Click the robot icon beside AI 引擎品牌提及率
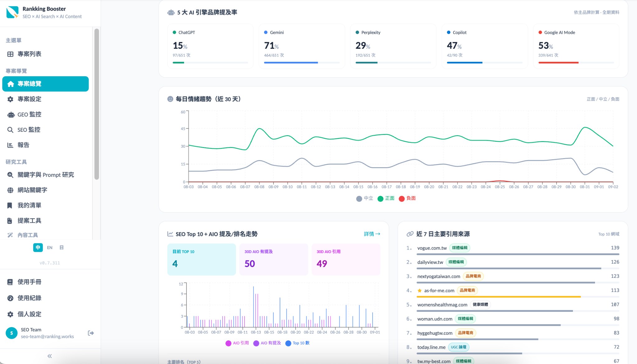This screenshot has width=637, height=364. [171, 12]
